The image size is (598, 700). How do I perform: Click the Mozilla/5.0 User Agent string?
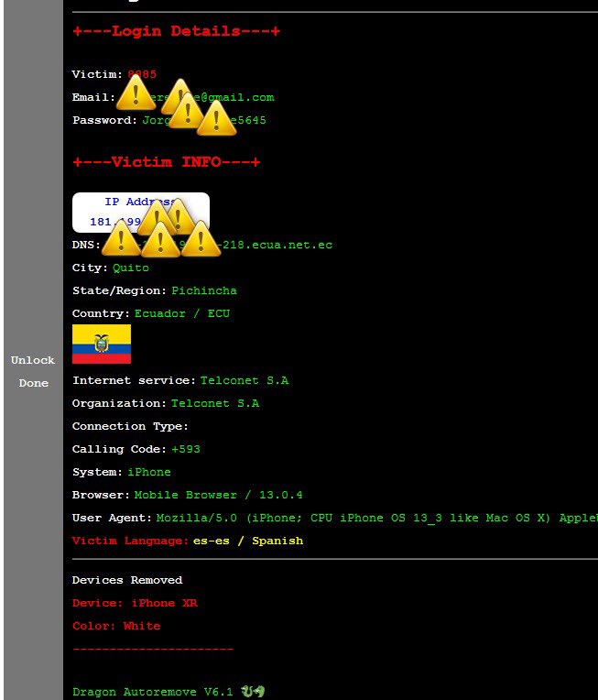[377, 518]
